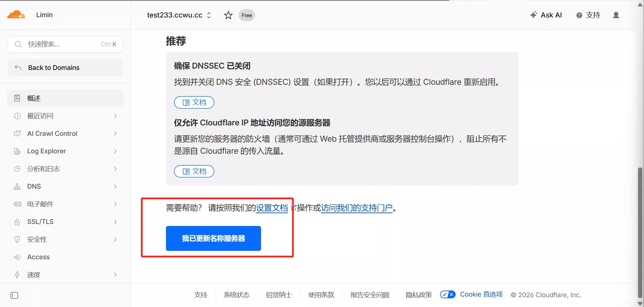Viewport: 644px width, 307px height.
Task: Click the 概述 document icon
Action: pyautogui.click(x=17, y=98)
